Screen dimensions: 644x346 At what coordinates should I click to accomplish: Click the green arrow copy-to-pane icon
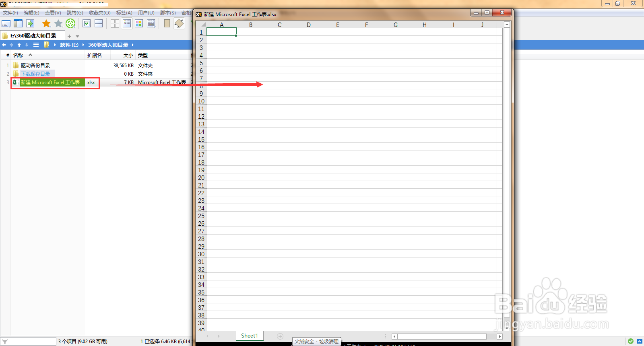click(30, 24)
